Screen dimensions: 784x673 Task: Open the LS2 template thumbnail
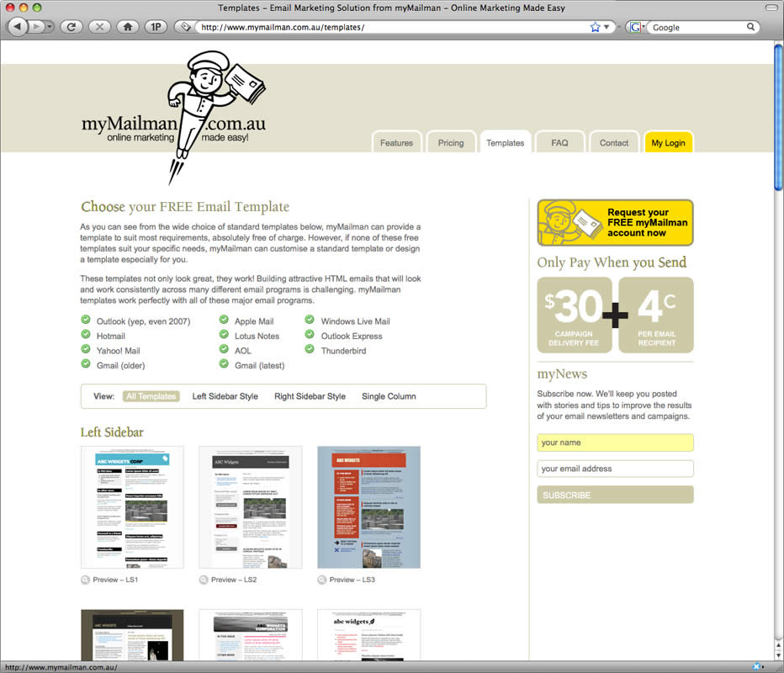pos(251,507)
